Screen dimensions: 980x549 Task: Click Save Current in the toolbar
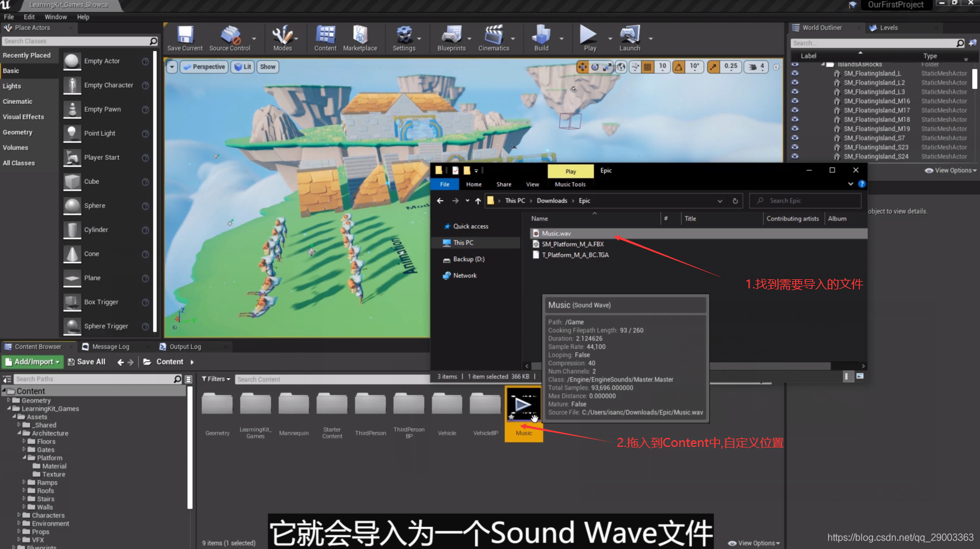184,38
